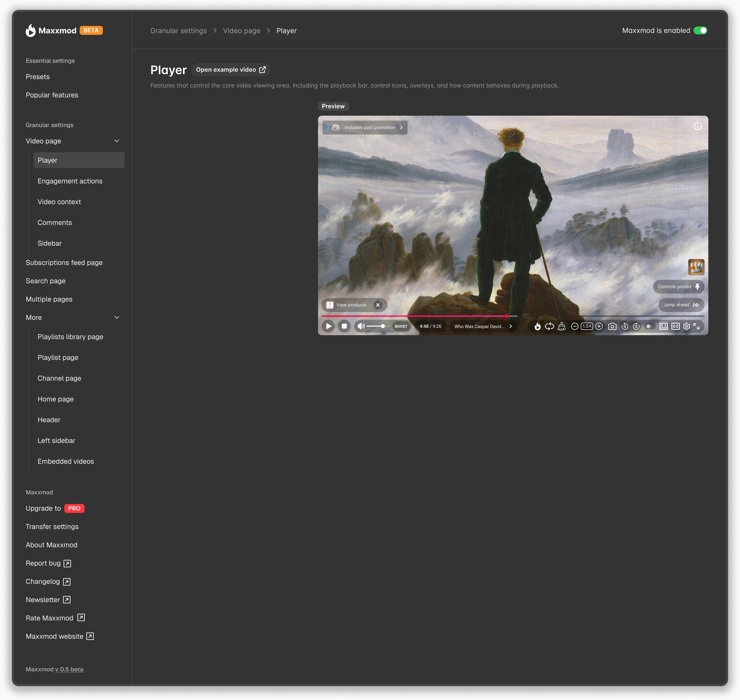Open player settings with the gear icon

(x=687, y=326)
